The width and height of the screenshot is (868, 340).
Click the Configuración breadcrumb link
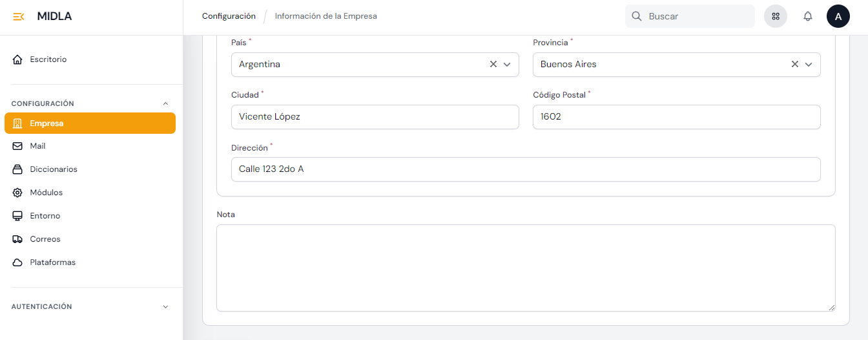point(229,16)
